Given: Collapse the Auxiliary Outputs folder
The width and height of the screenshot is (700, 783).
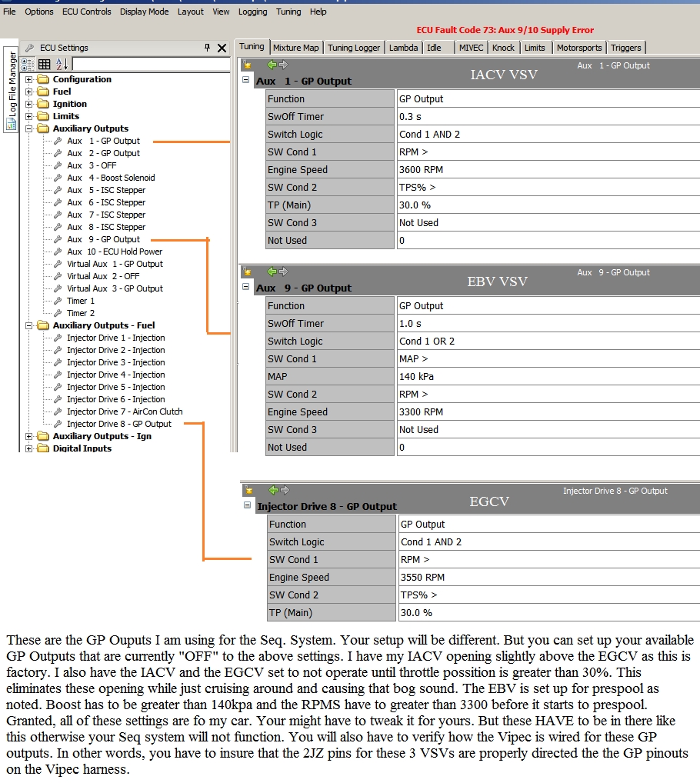Looking at the screenshot, I should (x=30, y=128).
